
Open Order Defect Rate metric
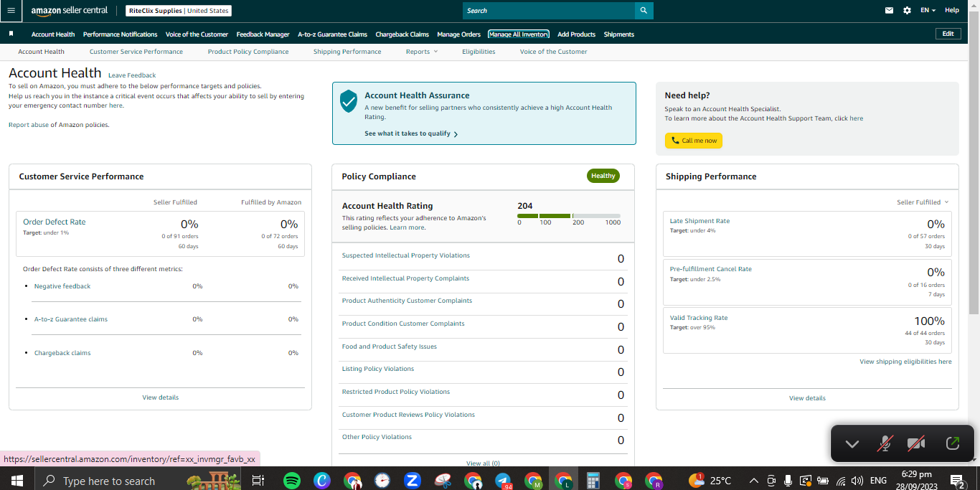(x=55, y=222)
